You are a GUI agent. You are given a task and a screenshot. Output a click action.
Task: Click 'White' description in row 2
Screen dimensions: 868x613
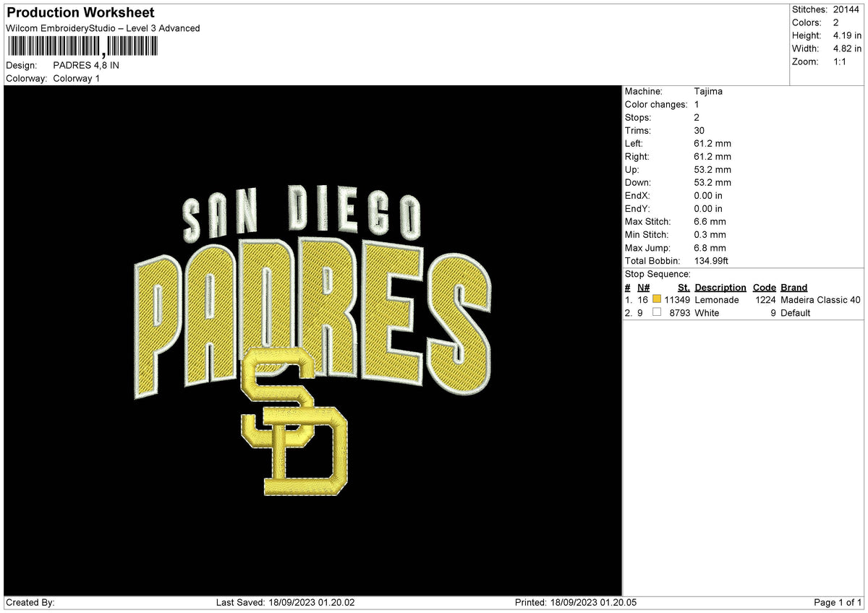(x=707, y=313)
